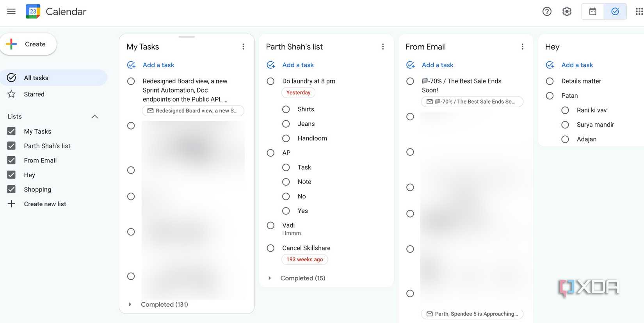Mark the No subtask complete
The image size is (644, 323).
[x=286, y=196]
